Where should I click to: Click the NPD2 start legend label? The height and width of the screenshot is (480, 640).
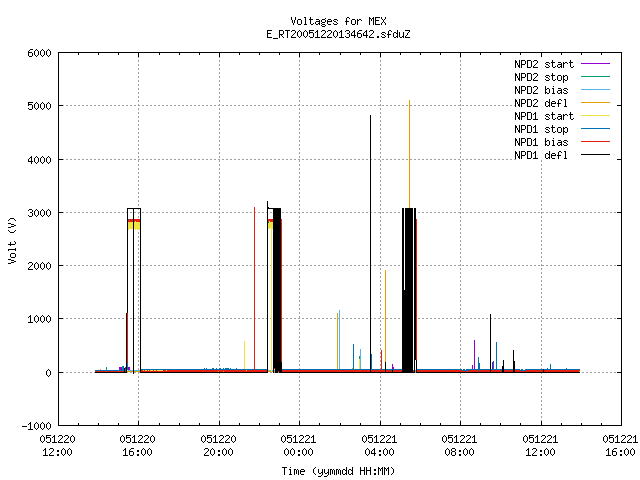544,64
